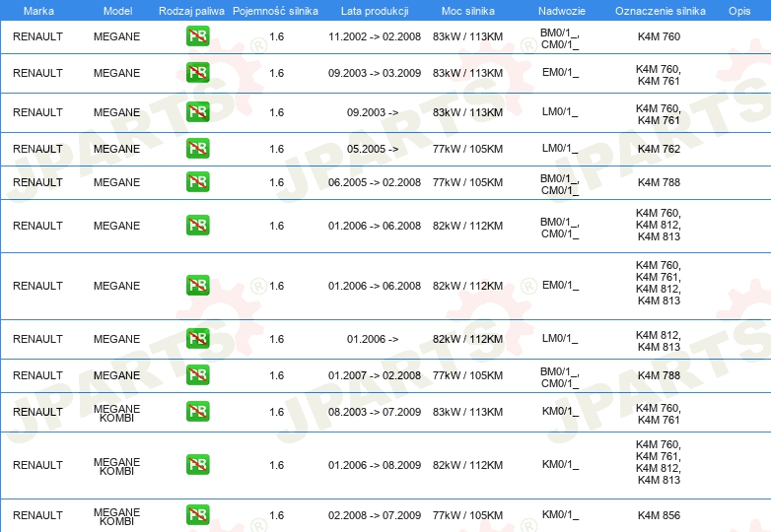Click the Pojemność silnika column header

click(275, 11)
